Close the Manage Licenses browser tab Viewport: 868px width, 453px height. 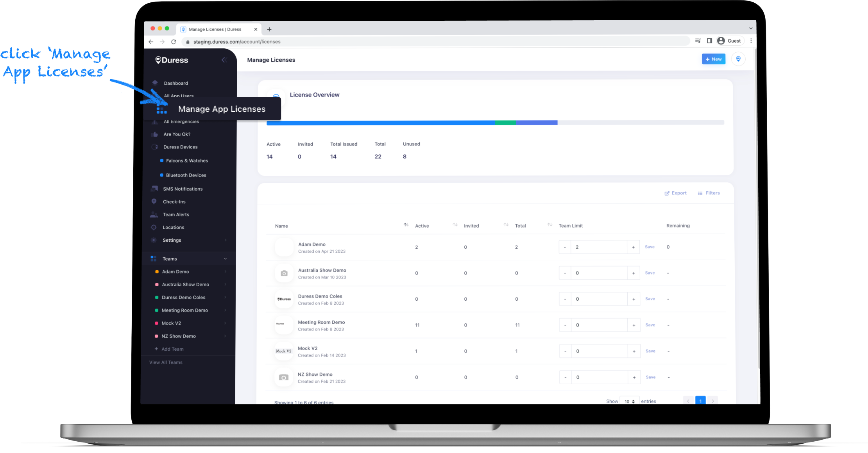[256, 29]
